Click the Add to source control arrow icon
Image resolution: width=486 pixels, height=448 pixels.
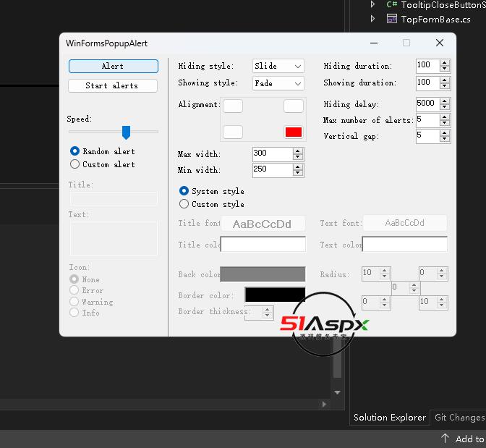[445, 439]
